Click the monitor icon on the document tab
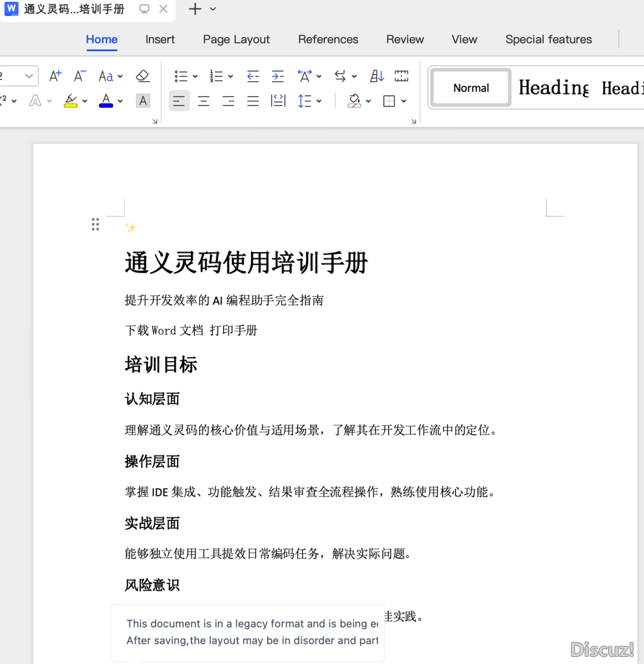Image resolution: width=644 pixels, height=664 pixels. (144, 9)
